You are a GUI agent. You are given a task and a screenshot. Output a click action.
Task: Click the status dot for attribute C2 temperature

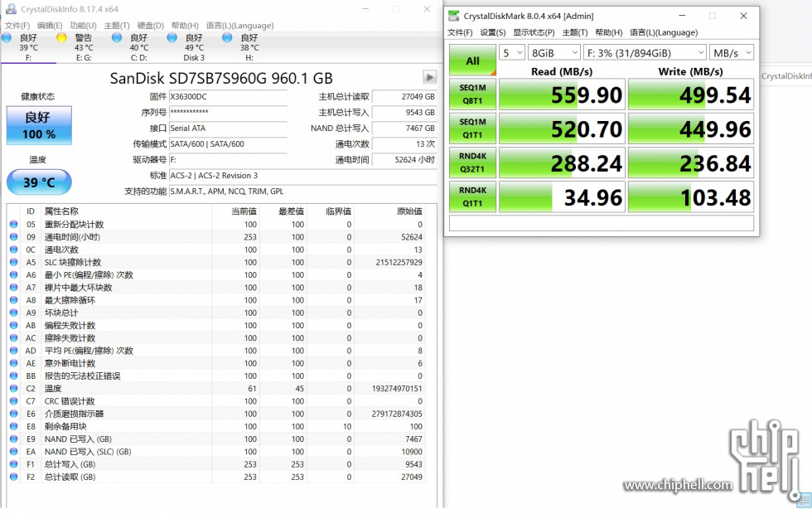[x=14, y=389]
